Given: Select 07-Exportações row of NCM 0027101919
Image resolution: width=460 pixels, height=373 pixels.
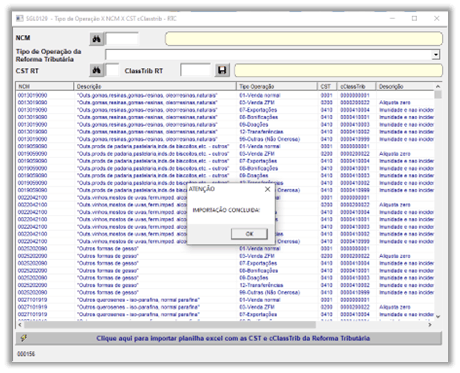Looking at the screenshot, I should (x=225, y=314).
